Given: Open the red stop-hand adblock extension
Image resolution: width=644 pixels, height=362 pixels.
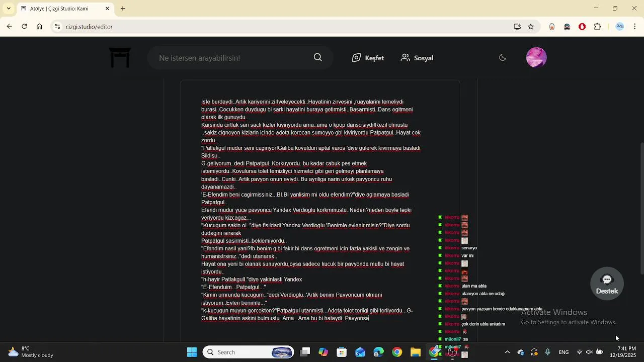Looking at the screenshot, I should 582,27.
